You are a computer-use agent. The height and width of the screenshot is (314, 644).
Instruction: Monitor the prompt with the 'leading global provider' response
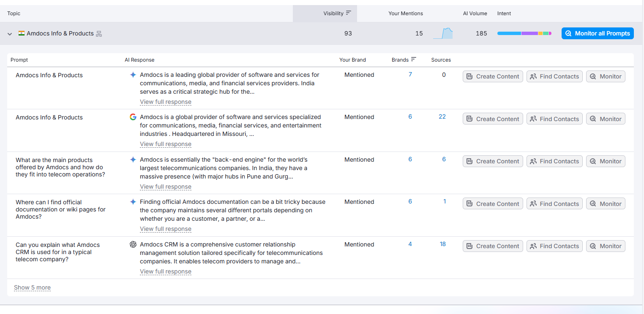(606, 76)
